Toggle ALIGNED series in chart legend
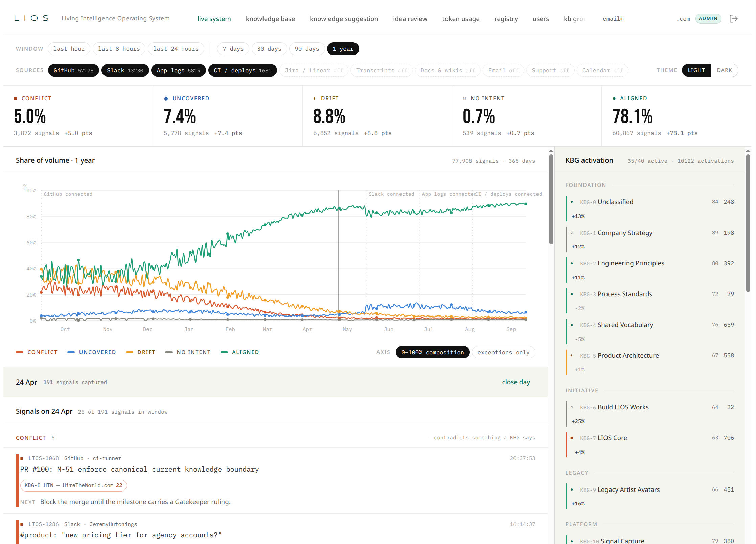The height and width of the screenshot is (544, 756). pyautogui.click(x=240, y=352)
